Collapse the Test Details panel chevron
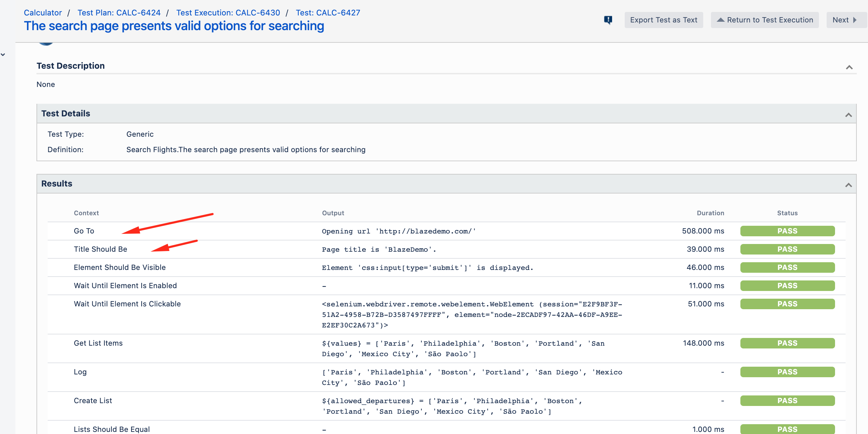Image resolution: width=868 pixels, height=434 pixels. (x=848, y=115)
